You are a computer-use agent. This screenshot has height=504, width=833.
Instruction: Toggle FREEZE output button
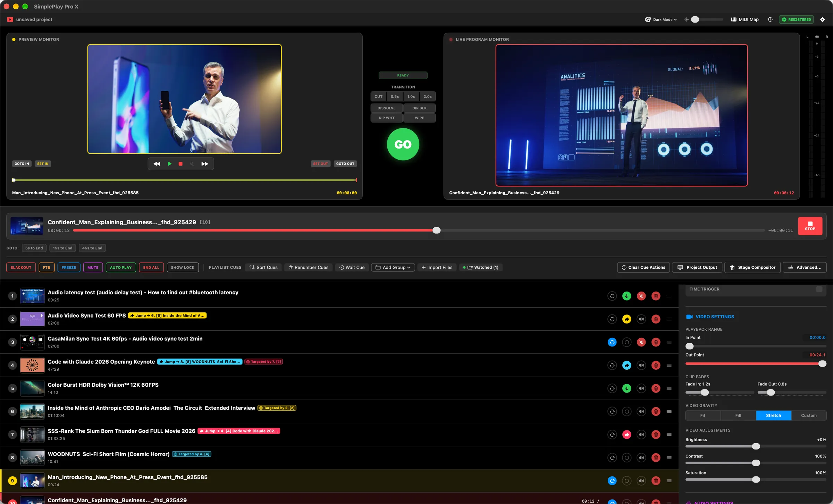click(69, 268)
